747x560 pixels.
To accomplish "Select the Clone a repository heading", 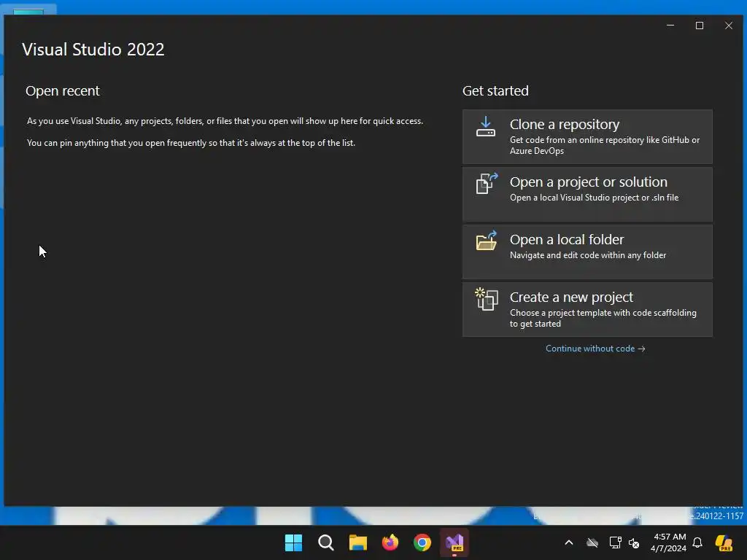I will 565,124.
